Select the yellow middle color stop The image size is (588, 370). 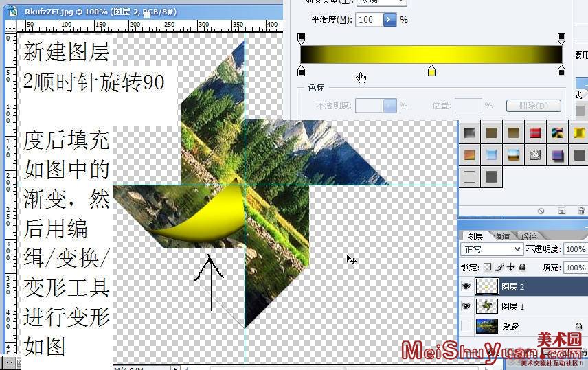click(x=431, y=71)
